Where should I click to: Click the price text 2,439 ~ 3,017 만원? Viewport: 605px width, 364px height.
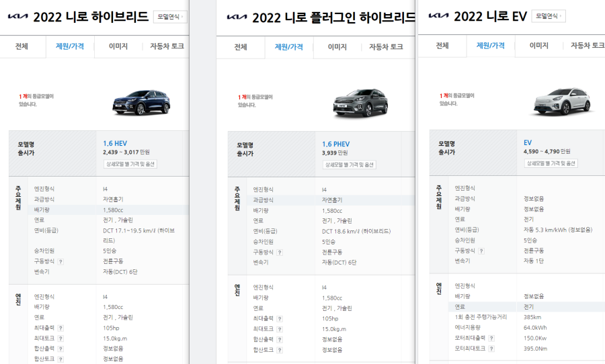click(126, 152)
